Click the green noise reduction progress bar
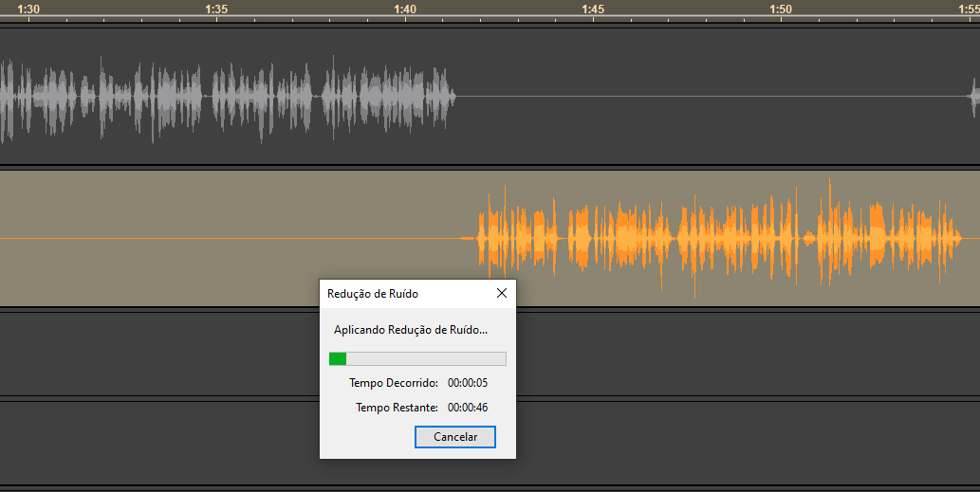 click(417, 358)
